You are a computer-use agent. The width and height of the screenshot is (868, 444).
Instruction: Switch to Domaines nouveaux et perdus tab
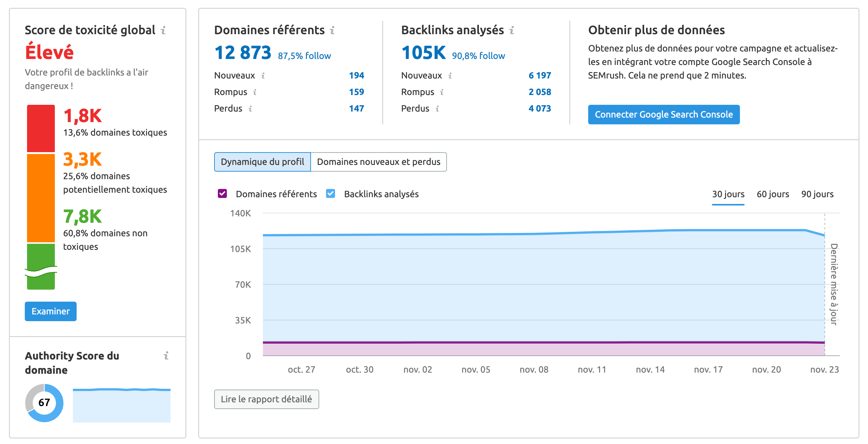379,162
